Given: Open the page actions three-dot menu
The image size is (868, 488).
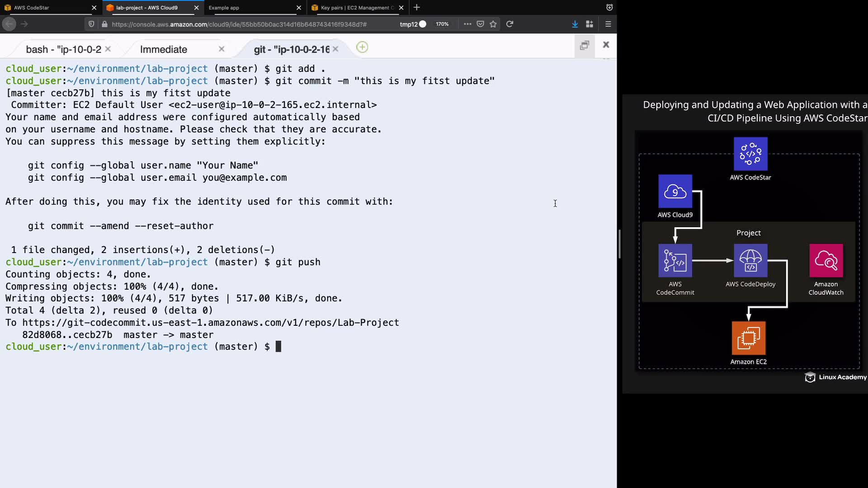Looking at the screenshot, I should (467, 24).
